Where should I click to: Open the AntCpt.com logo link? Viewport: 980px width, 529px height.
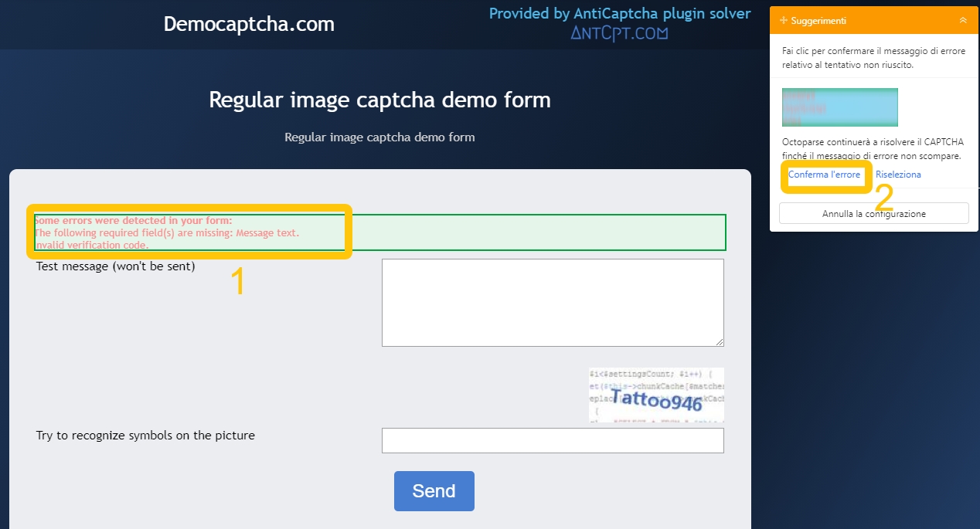619,33
